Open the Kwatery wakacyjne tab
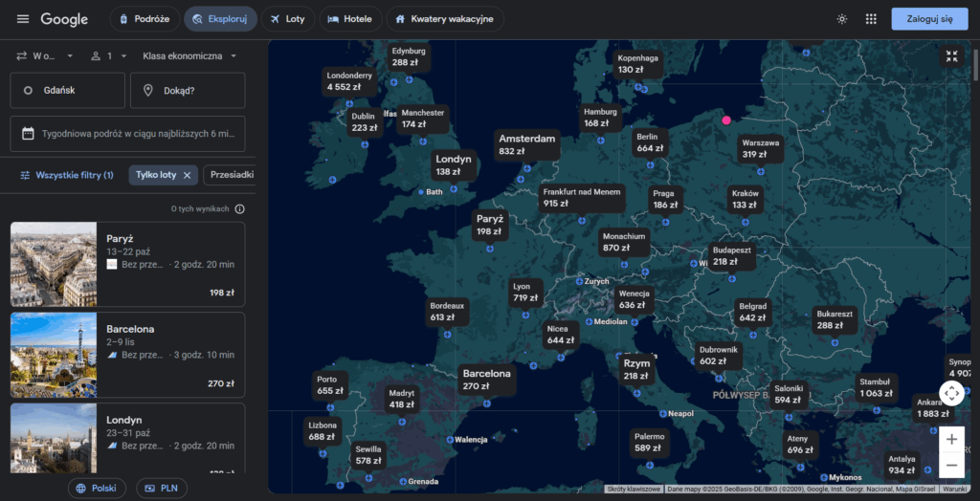The height and width of the screenshot is (501, 980). tap(445, 19)
